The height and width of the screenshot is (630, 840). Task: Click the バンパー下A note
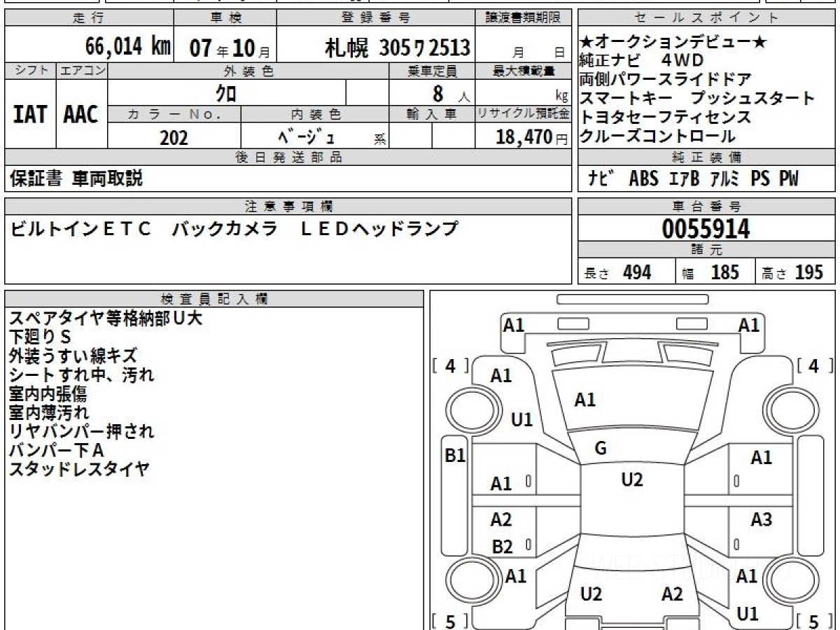[56, 450]
